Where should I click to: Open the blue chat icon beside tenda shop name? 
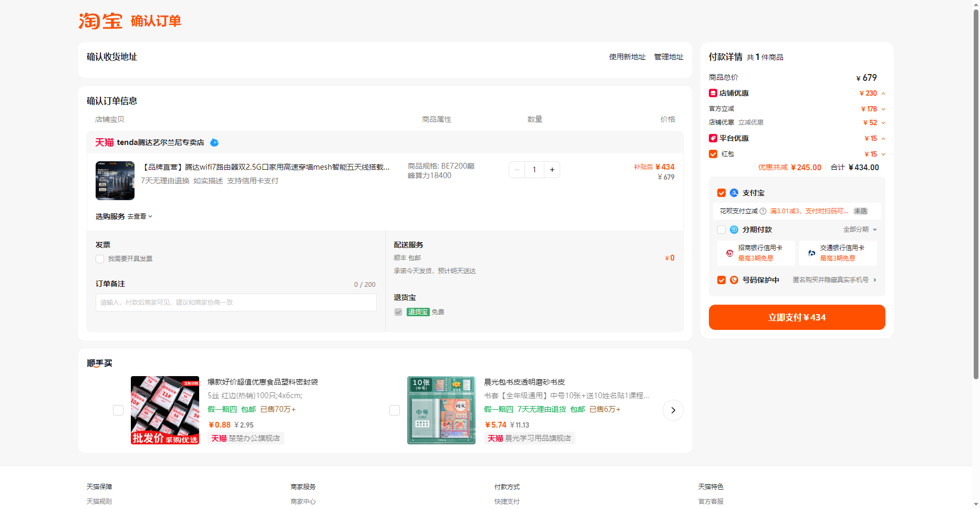(214, 142)
